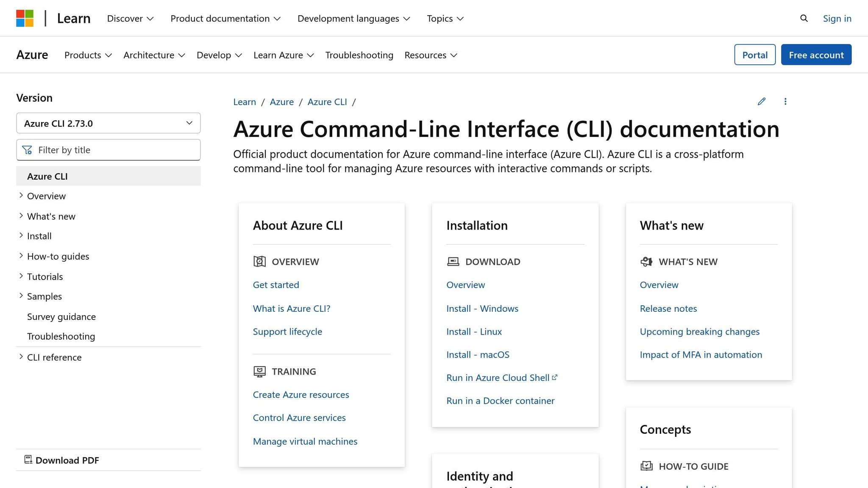Open Run in a Docker container
Viewport: 868px width, 488px height.
[x=500, y=400]
